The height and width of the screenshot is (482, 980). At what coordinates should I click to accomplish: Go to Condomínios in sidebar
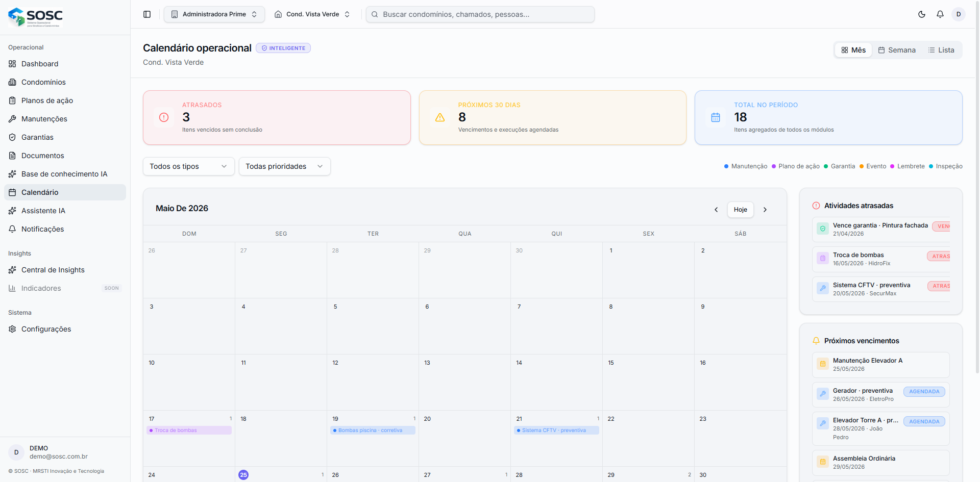tap(65, 82)
